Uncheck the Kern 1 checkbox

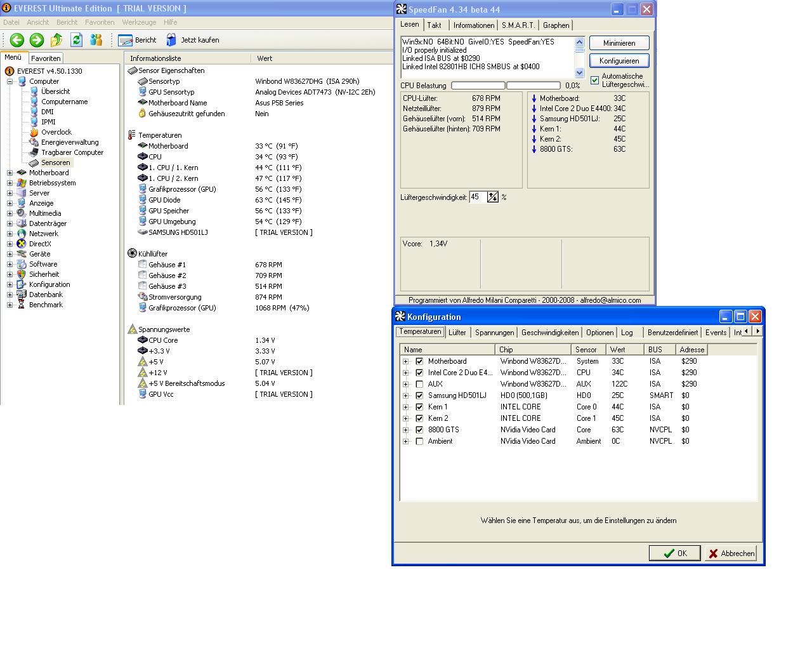point(419,407)
